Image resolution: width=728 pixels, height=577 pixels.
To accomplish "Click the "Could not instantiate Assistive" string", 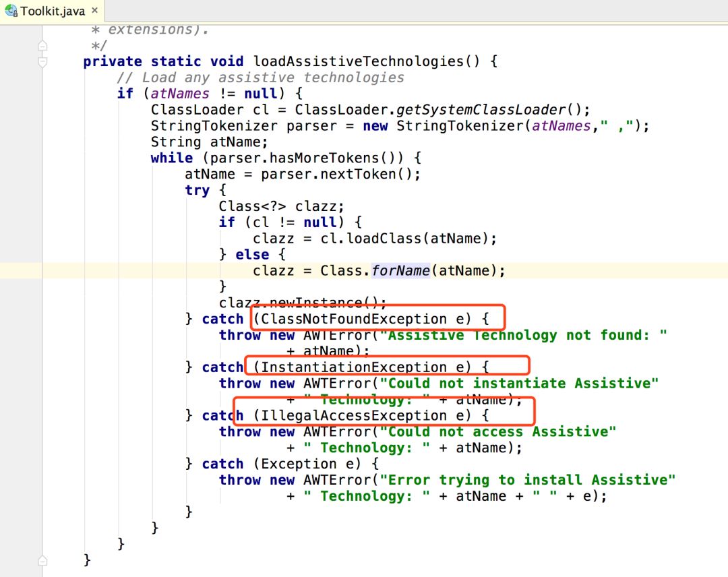I will (x=519, y=384).
